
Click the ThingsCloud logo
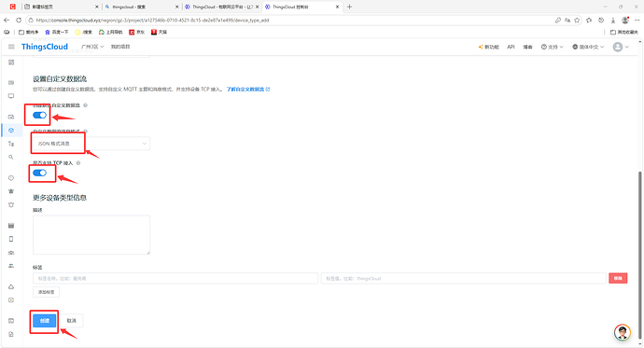coord(45,47)
